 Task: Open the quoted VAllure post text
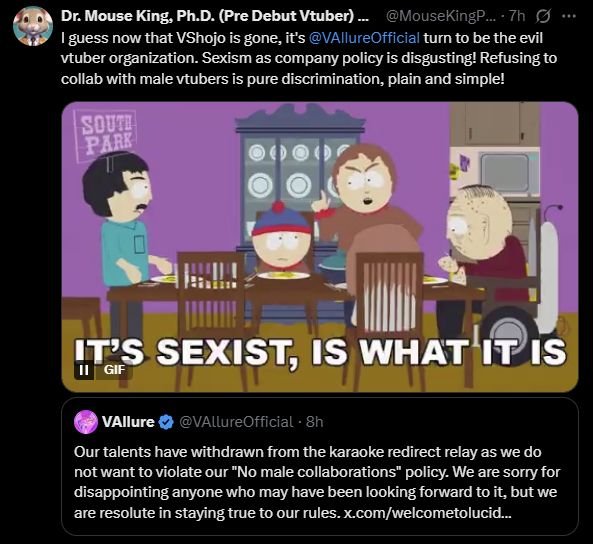tap(317, 482)
